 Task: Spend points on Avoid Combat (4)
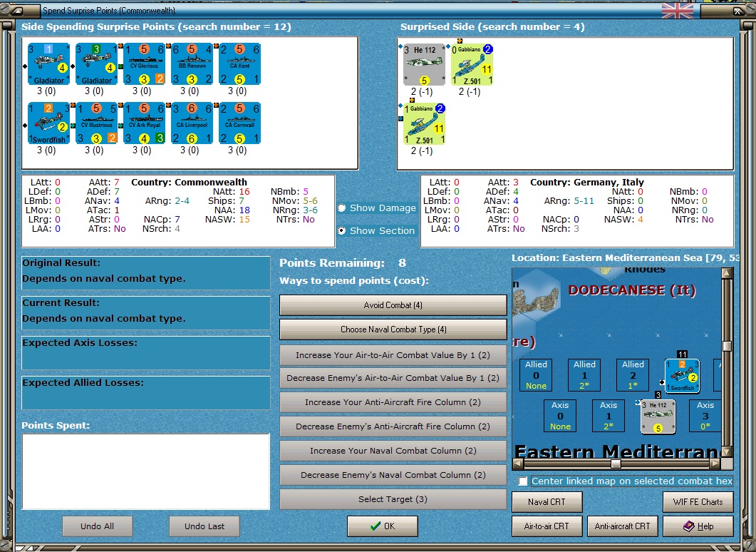point(393,305)
